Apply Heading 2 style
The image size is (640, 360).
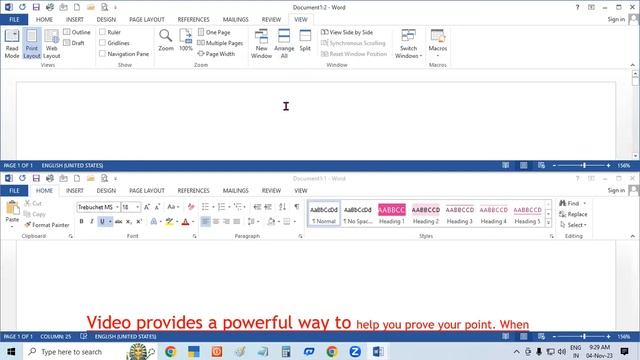coord(426,214)
